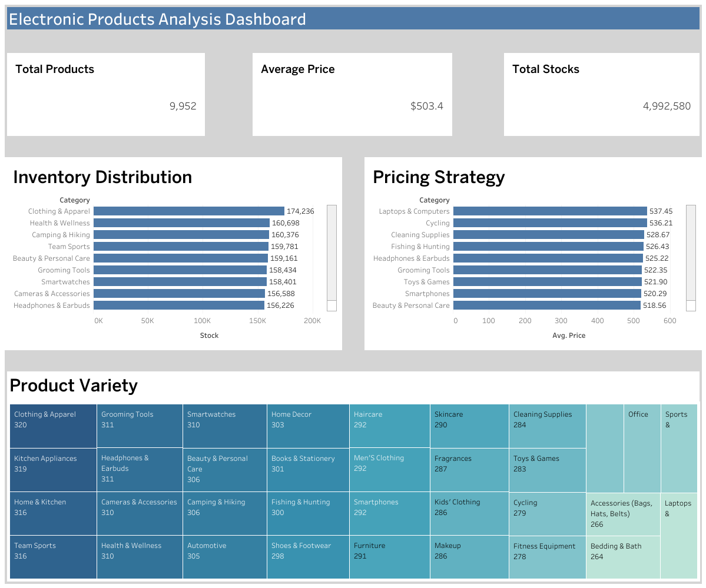Viewport: 706px width, 588px height.
Task: Select Home Decor 303 treemap tile
Action: pos(308,426)
